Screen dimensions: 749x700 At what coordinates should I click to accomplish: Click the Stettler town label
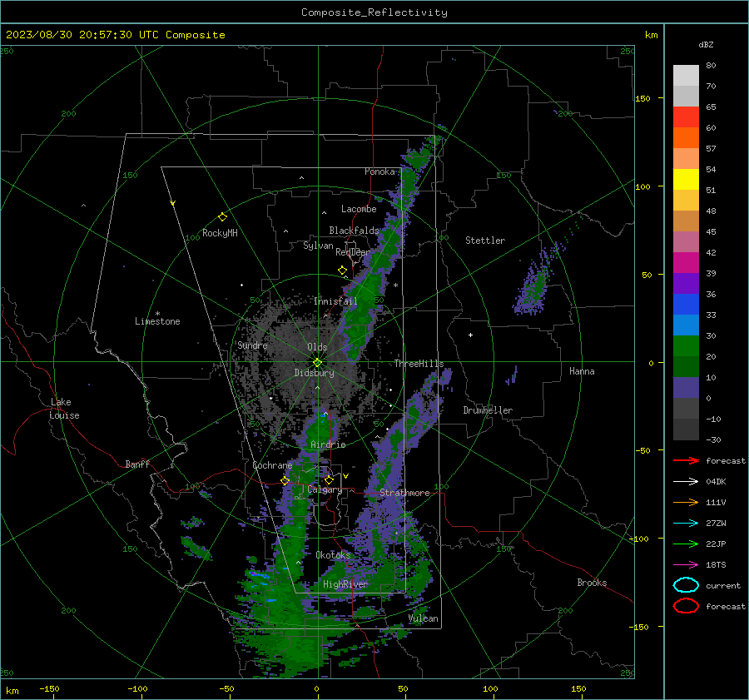point(485,241)
